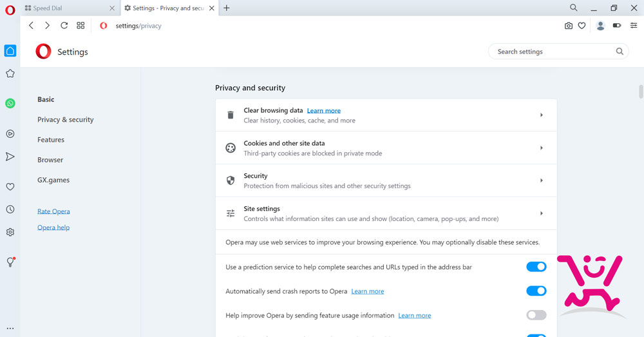Click the Opera icon in the address bar
Viewport: 644px width, 337px height.
(x=104, y=26)
